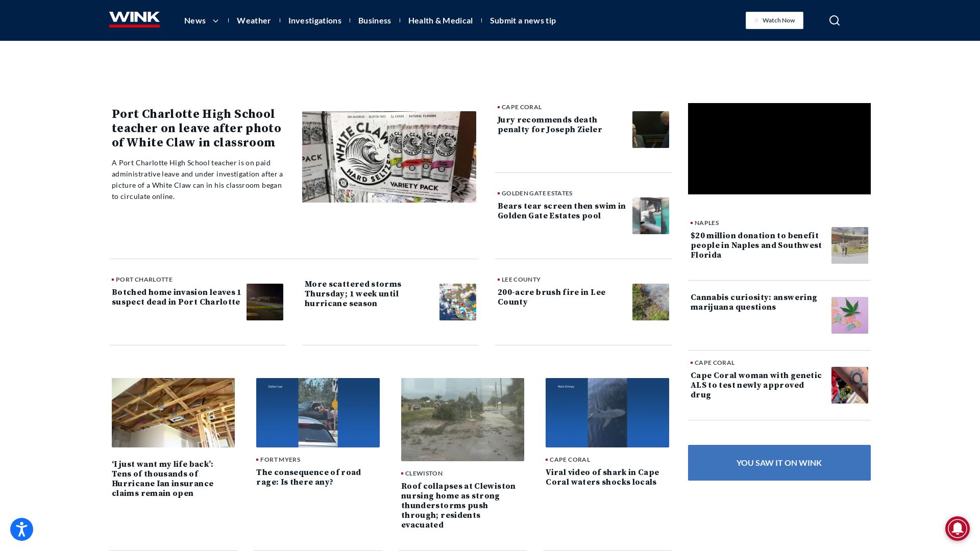Viewport: 980px width, 551px height.
Task: Click the YOU SAW IT ON WINK button
Action: click(x=779, y=463)
